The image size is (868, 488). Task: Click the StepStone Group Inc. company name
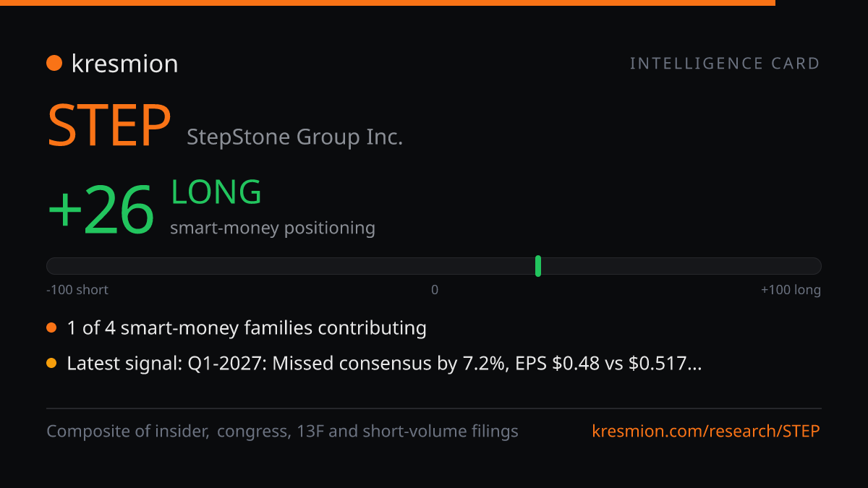pyautogui.click(x=294, y=137)
